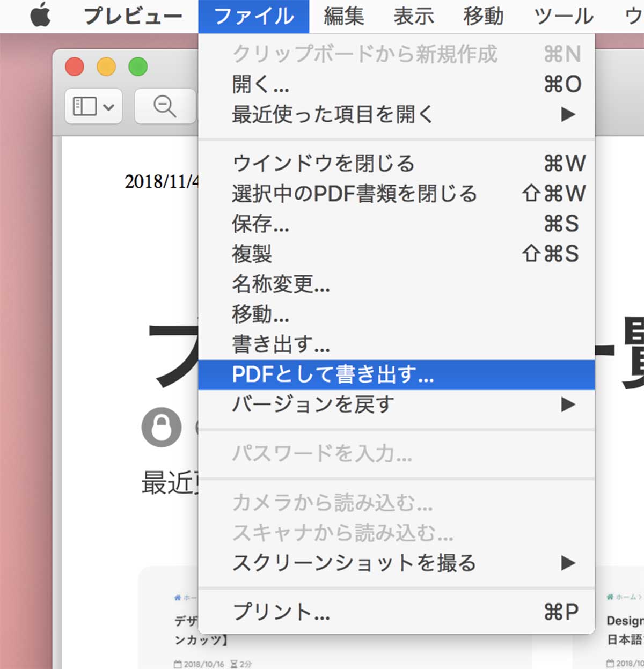The height and width of the screenshot is (669, 644).
Task: Click the zoom out magnifier button
Action: point(165,106)
